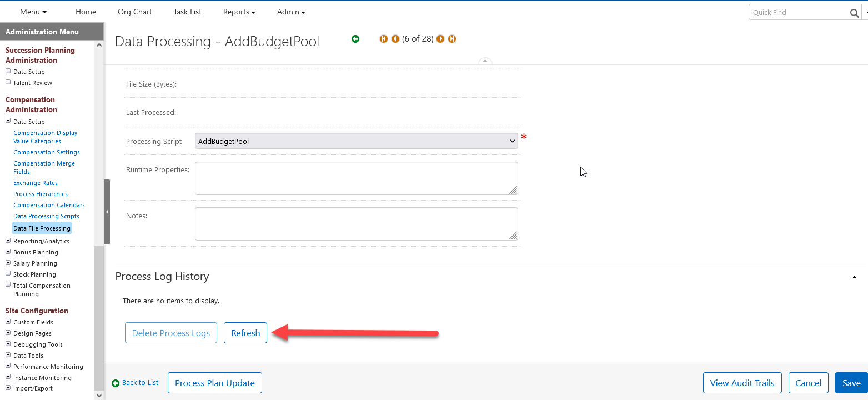Open Org Chart from top navigation
Image resolution: width=868 pixels, height=400 pixels.
[x=135, y=12]
